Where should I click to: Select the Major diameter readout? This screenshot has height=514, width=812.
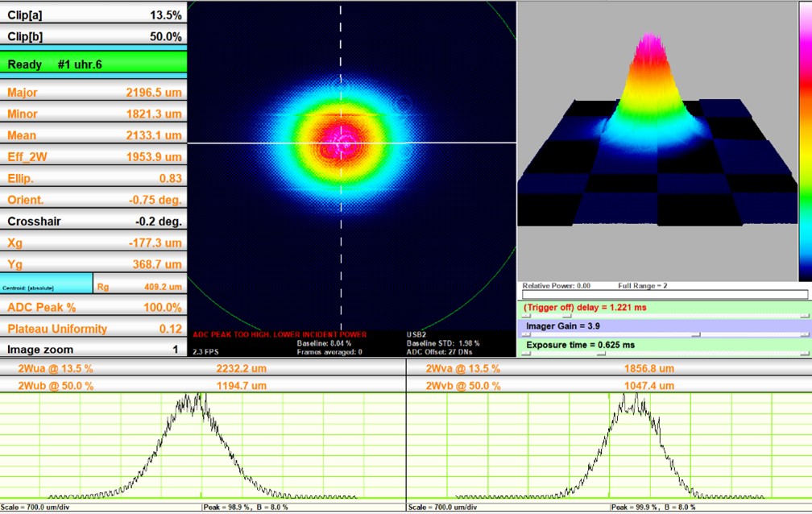pyautogui.click(x=93, y=93)
